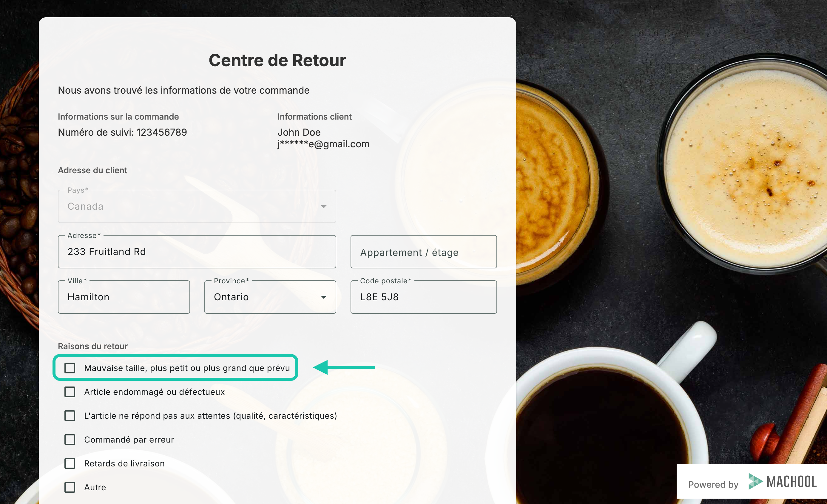Select the 'Commandé par erreur' checkbox
Viewport: 827px width, 504px height.
tap(70, 439)
